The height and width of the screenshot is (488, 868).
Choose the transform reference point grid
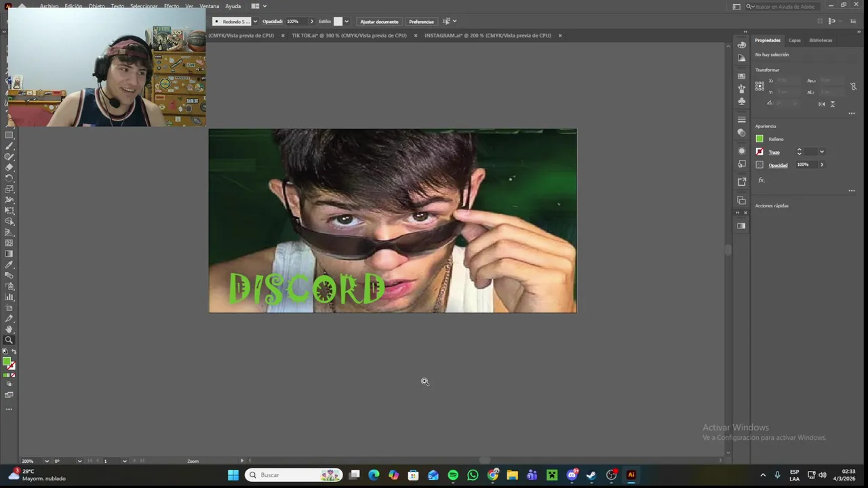[x=759, y=86]
